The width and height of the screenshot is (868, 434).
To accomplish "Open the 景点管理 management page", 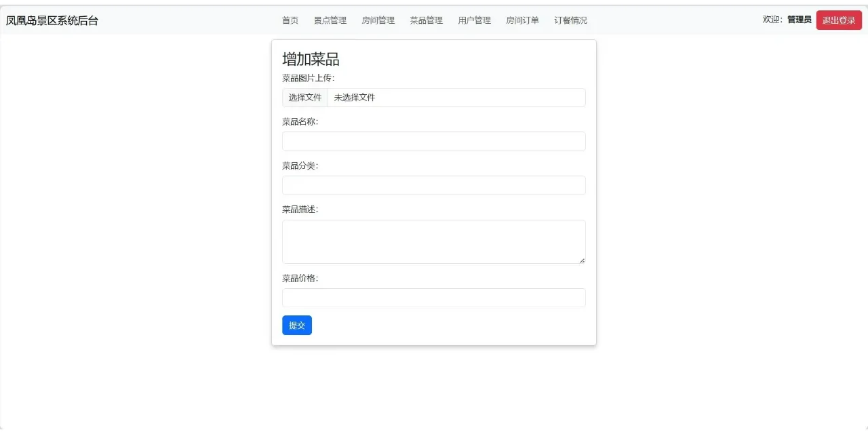I will point(330,20).
